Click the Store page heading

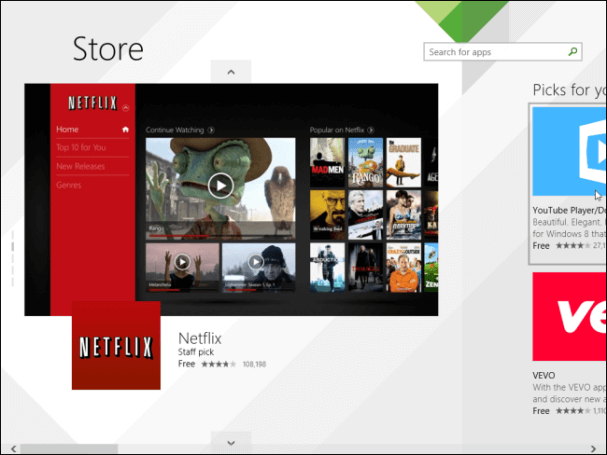108,49
